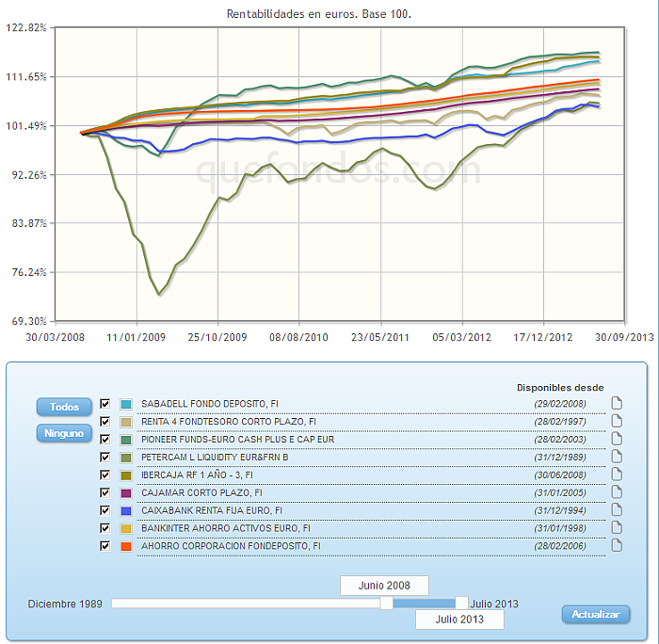This screenshot has height=644, width=659.
Task: Click the purple CAJAMAR color swatch
Action: click(125, 493)
